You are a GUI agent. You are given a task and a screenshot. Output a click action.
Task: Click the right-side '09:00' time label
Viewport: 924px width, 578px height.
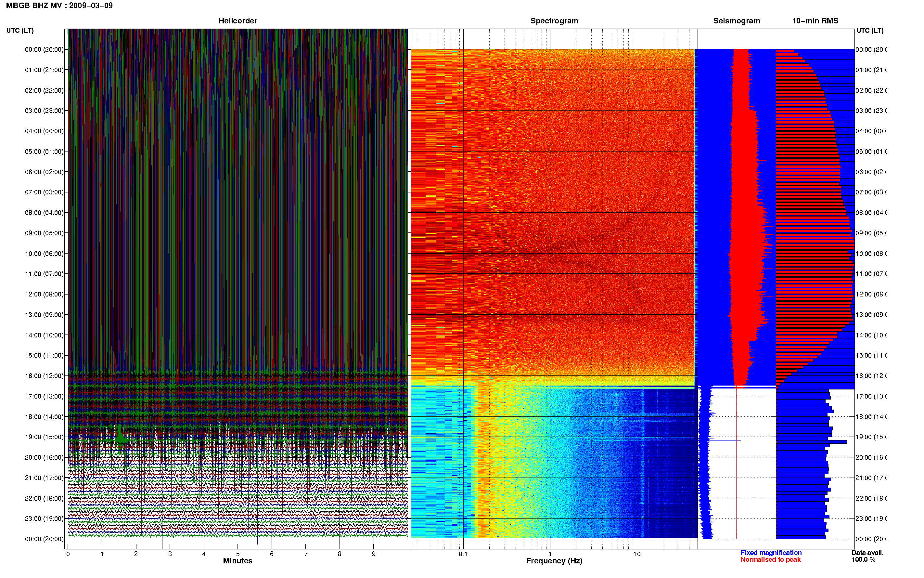pyautogui.click(x=871, y=233)
